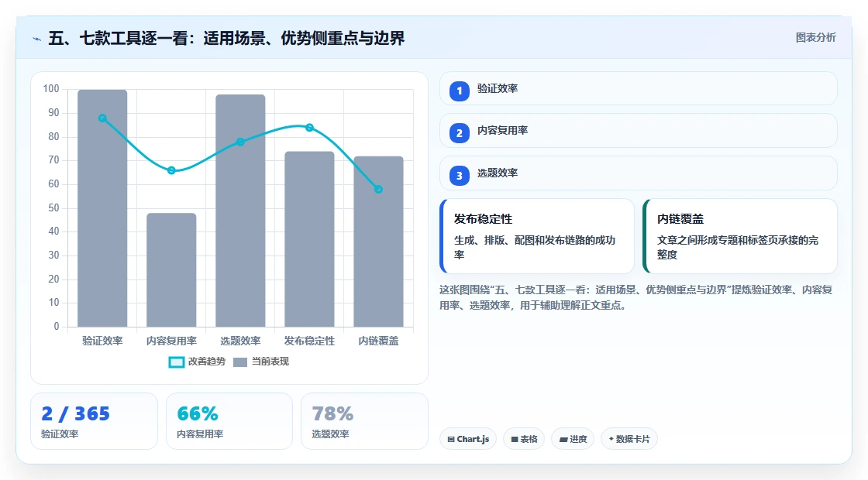Click the 100 y-axis label
This screenshot has width=868, height=480.
tap(51, 89)
